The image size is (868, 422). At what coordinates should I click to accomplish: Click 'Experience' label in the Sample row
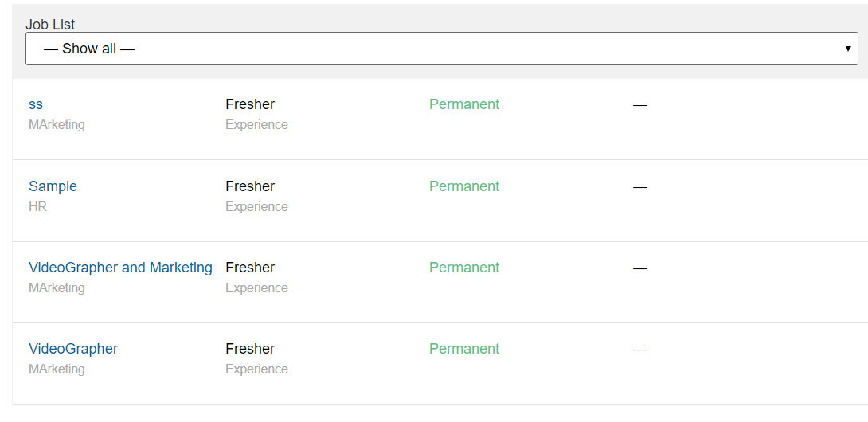click(x=256, y=207)
